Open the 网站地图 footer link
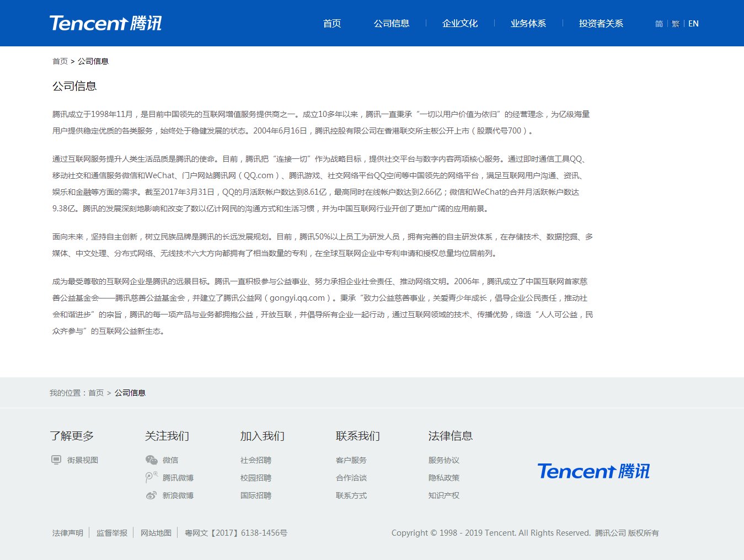The height and width of the screenshot is (560, 744). coord(156,533)
